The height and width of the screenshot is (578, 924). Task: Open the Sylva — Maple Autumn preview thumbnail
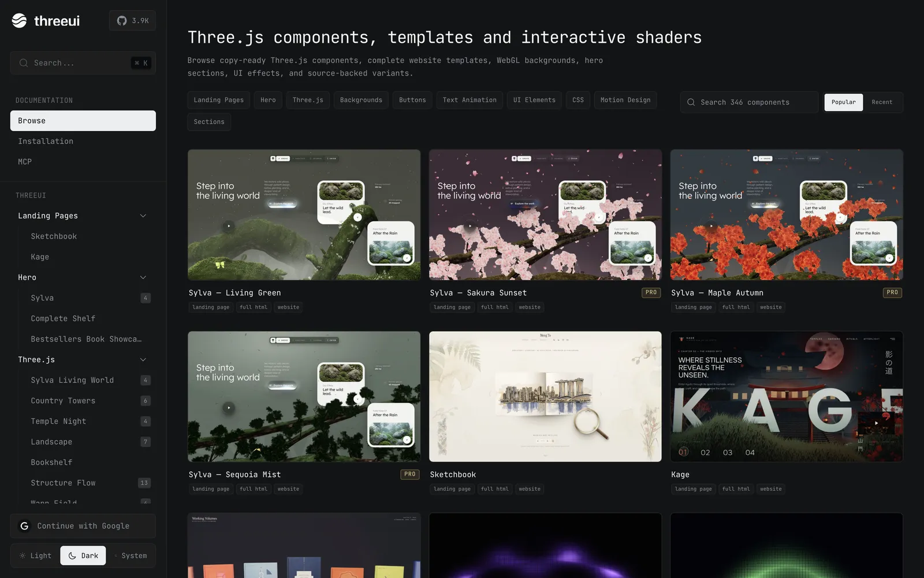click(787, 215)
